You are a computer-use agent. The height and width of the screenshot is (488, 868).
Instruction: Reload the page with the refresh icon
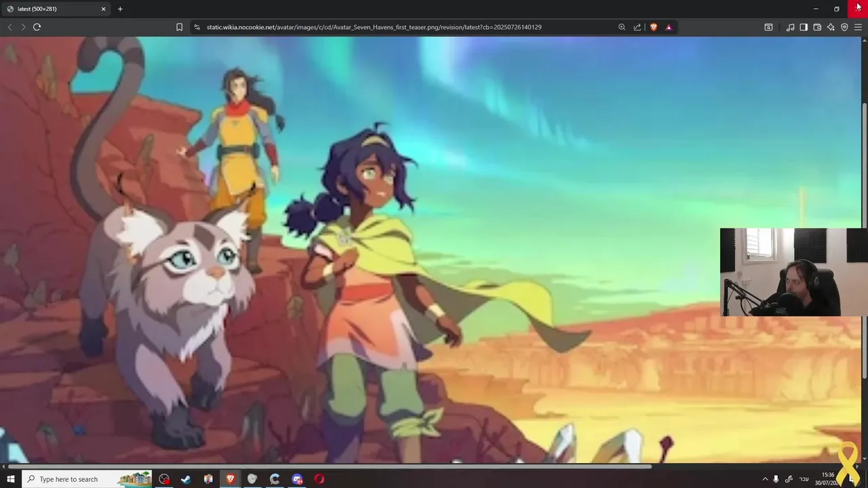pyautogui.click(x=37, y=27)
